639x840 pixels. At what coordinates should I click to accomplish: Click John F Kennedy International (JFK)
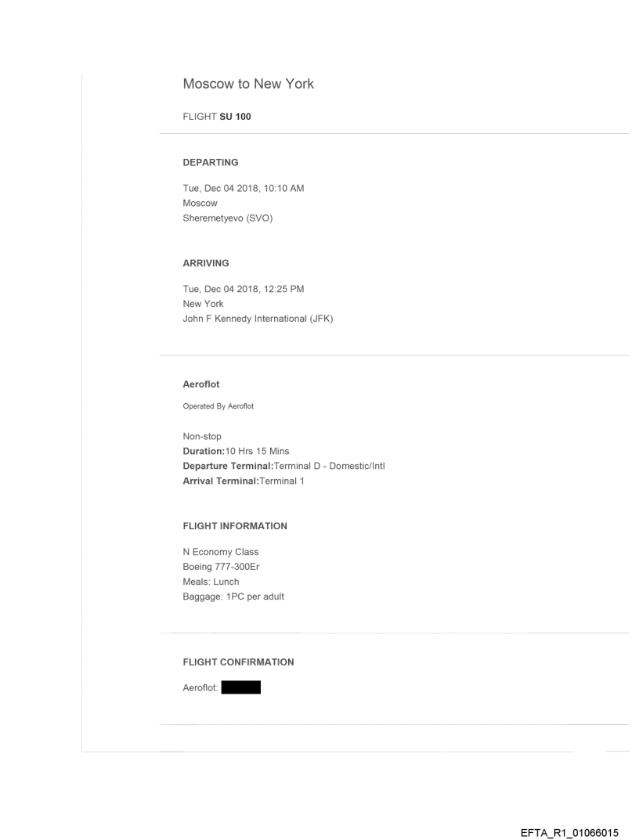258,317
